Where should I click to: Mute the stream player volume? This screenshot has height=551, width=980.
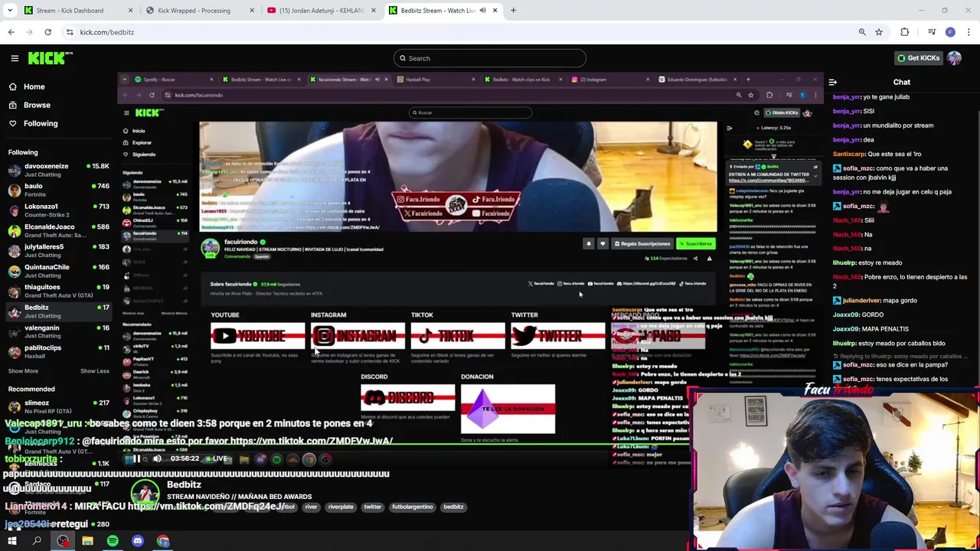[x=157, y=458]
